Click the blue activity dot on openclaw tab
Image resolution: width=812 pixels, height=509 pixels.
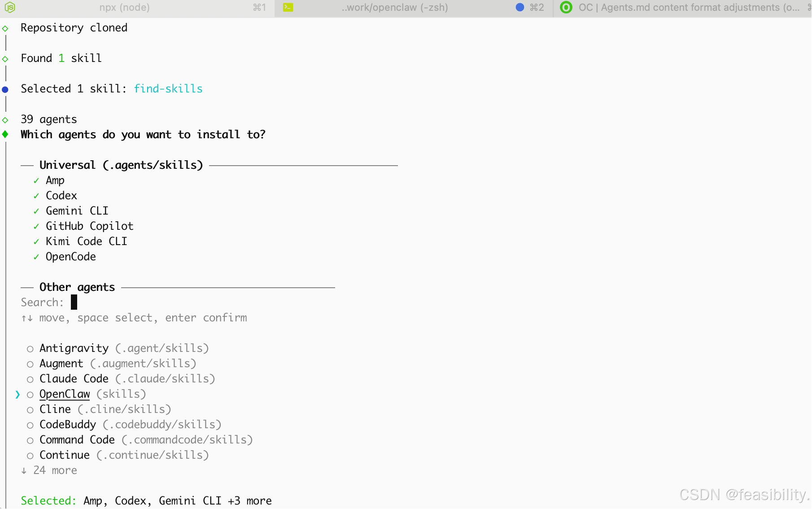pyautogui.click(x=520, y=8)
